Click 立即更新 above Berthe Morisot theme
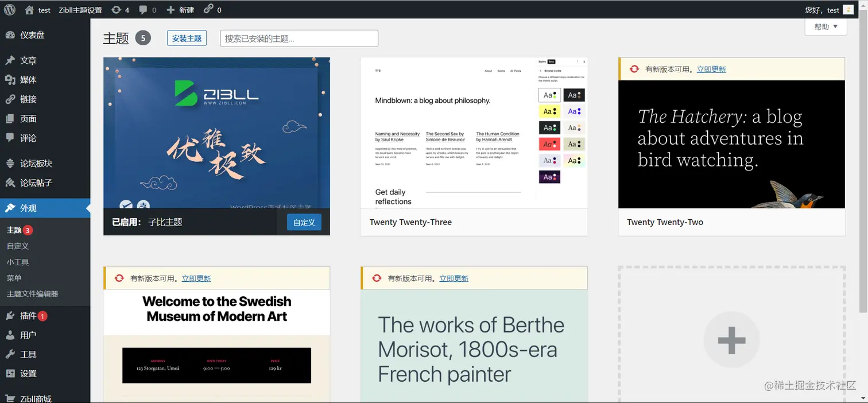Viewport: 868px width, 403px height. click(454, 278)
